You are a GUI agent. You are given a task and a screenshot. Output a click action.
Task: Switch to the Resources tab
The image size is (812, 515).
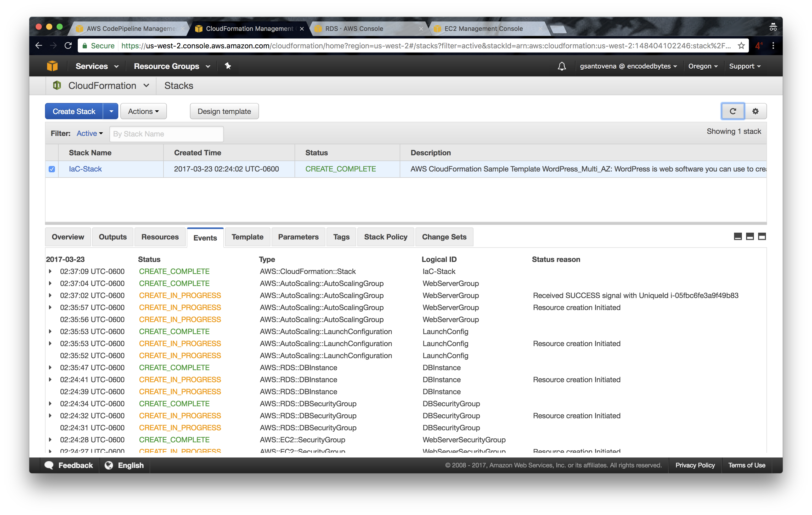click(160, 237)
